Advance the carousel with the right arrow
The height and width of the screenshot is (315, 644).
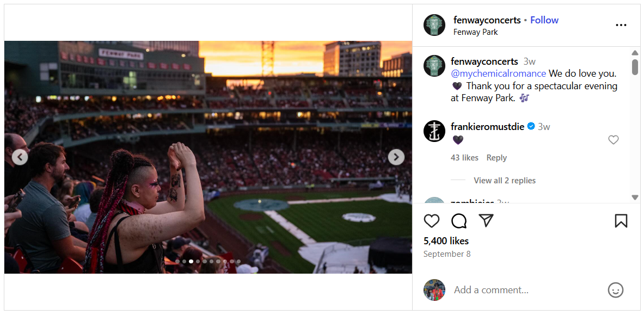396,157
